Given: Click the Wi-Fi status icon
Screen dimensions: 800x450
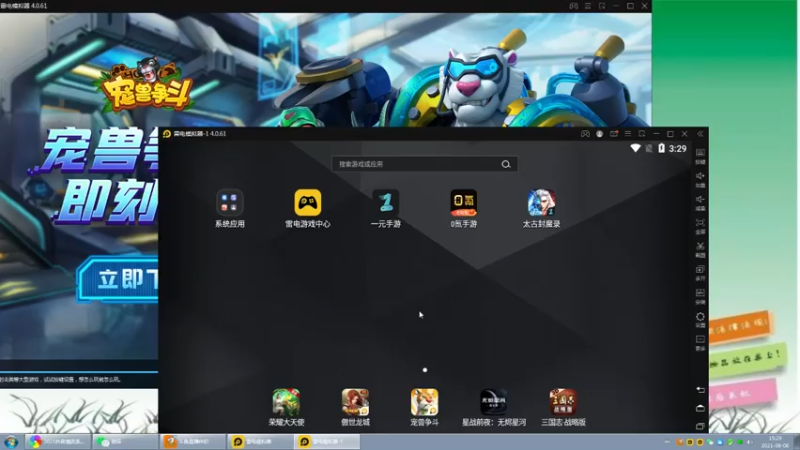Looking at the screenshot, I should [x=635, y=148].
